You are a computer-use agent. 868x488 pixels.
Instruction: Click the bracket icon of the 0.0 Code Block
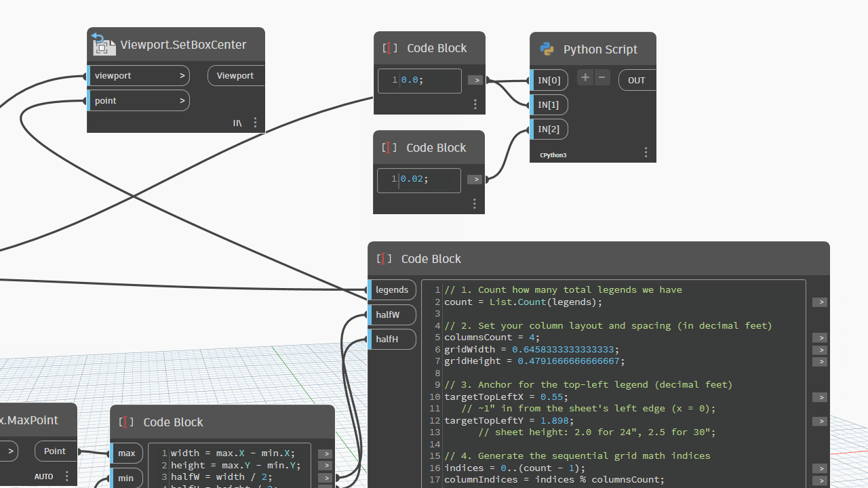pos(390,48)
